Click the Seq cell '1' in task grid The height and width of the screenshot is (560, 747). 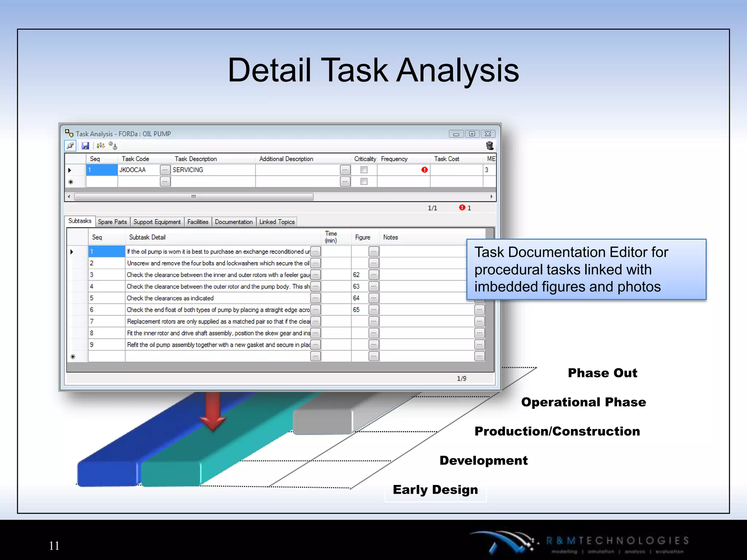[x=102, y=170]
